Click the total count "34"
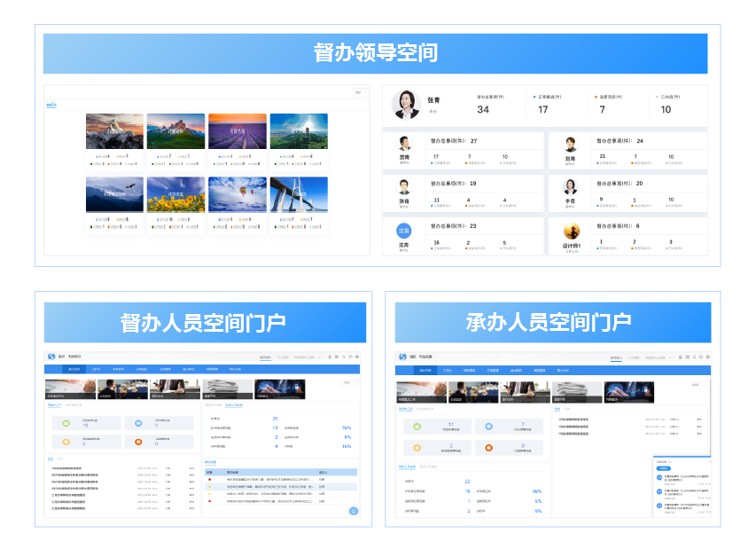 click(483, 110)
